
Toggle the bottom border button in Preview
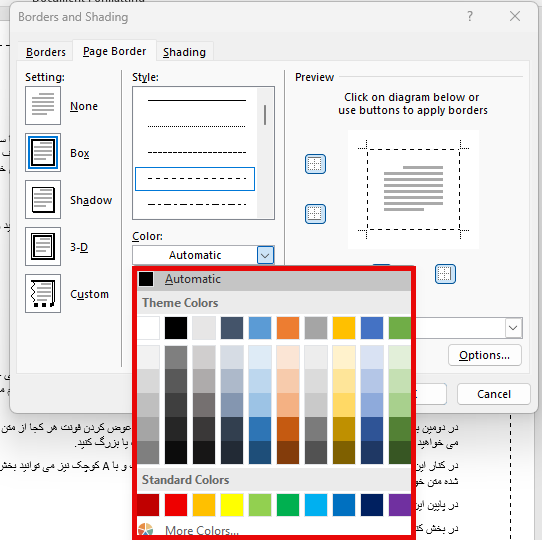point(315,214)
